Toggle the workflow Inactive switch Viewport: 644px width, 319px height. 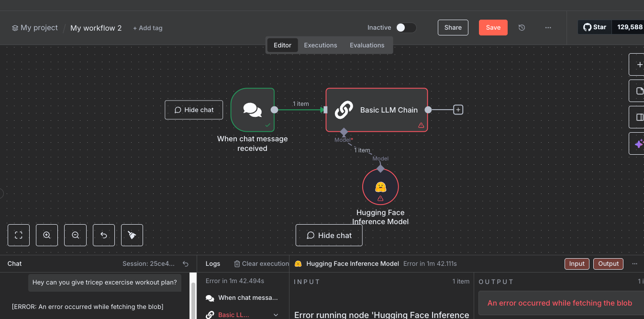[x=405, y=28]
